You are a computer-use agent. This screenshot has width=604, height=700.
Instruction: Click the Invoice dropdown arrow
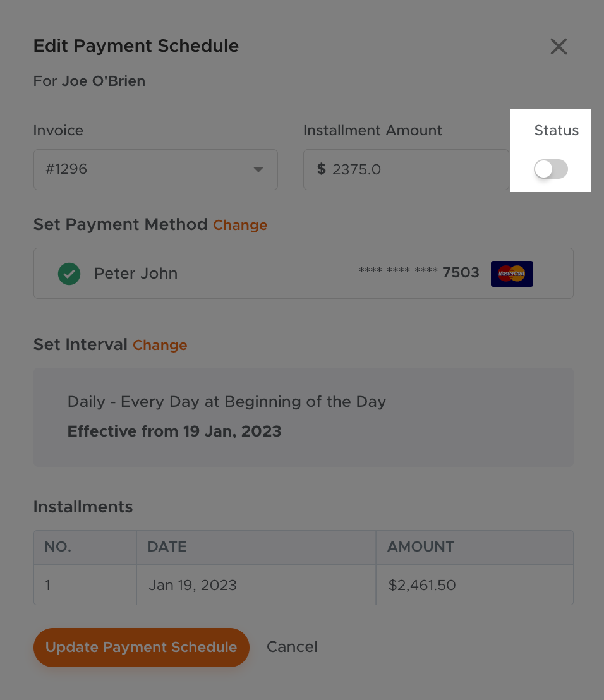[258, 169]
